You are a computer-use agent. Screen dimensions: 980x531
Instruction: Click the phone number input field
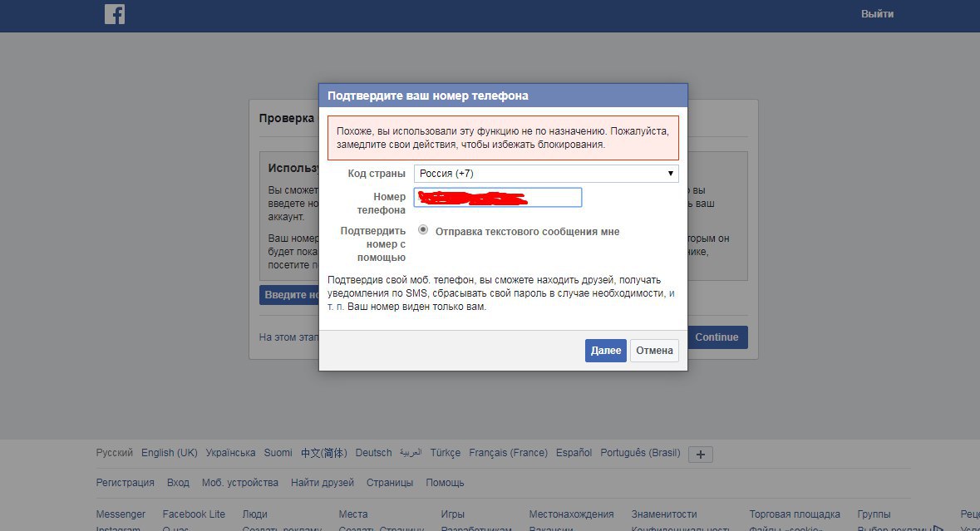tap(498, 198)
